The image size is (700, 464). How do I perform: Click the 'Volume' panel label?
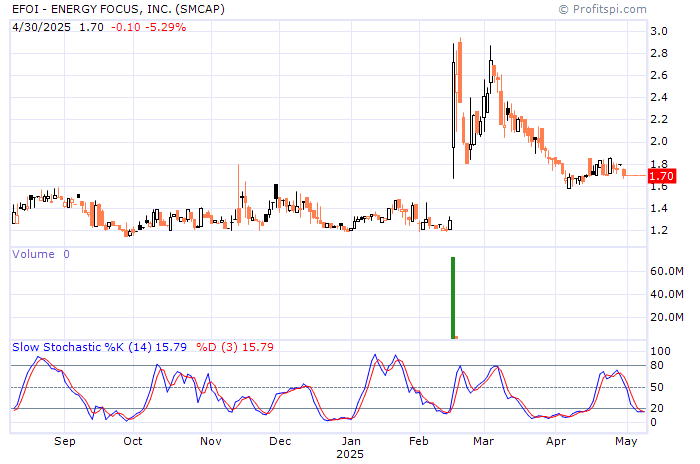pos(33,254)
